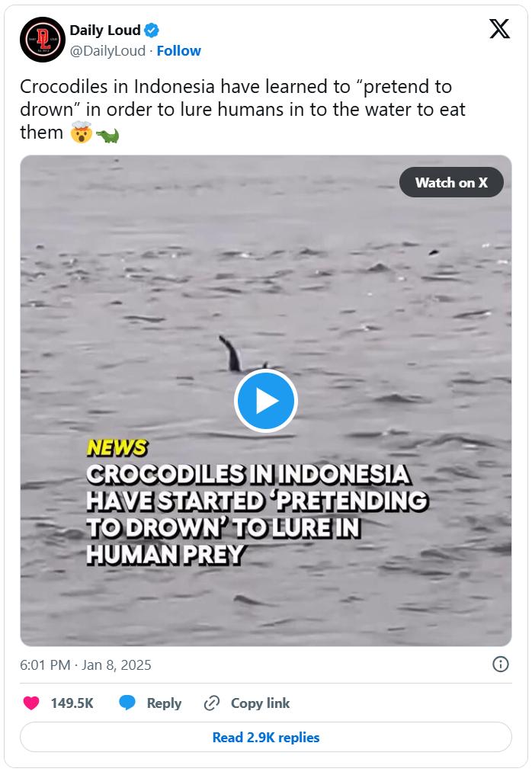Open the Daily Loud display name
This screenshot has height=775, width=532.
(105, 30)
